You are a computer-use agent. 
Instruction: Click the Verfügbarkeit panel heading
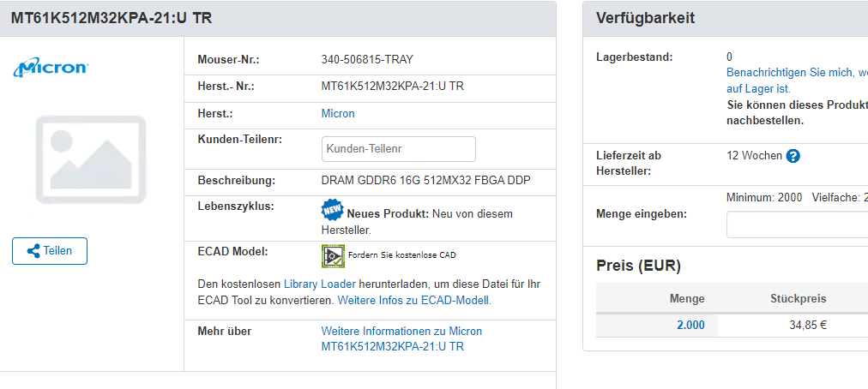tap(646, 18)
